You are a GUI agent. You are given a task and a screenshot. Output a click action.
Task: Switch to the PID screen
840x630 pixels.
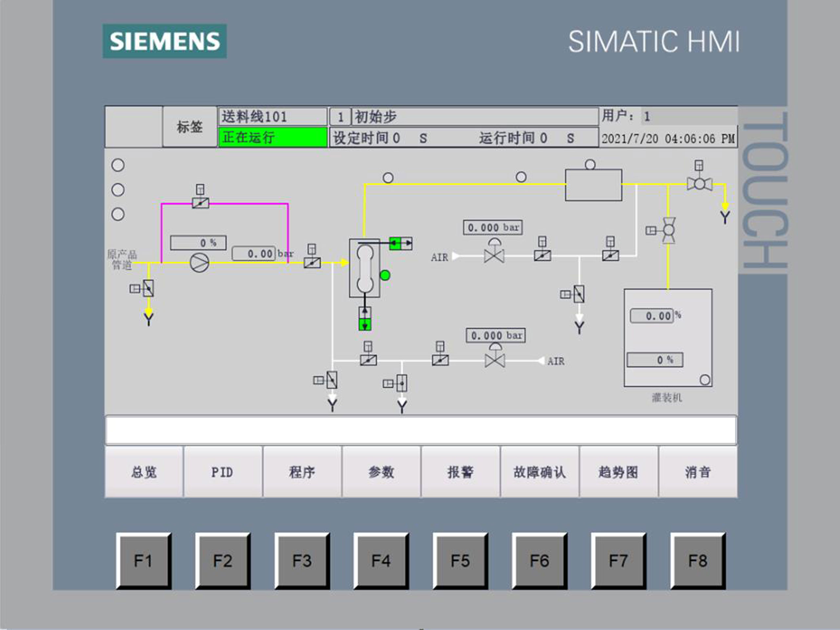[222, 472]
